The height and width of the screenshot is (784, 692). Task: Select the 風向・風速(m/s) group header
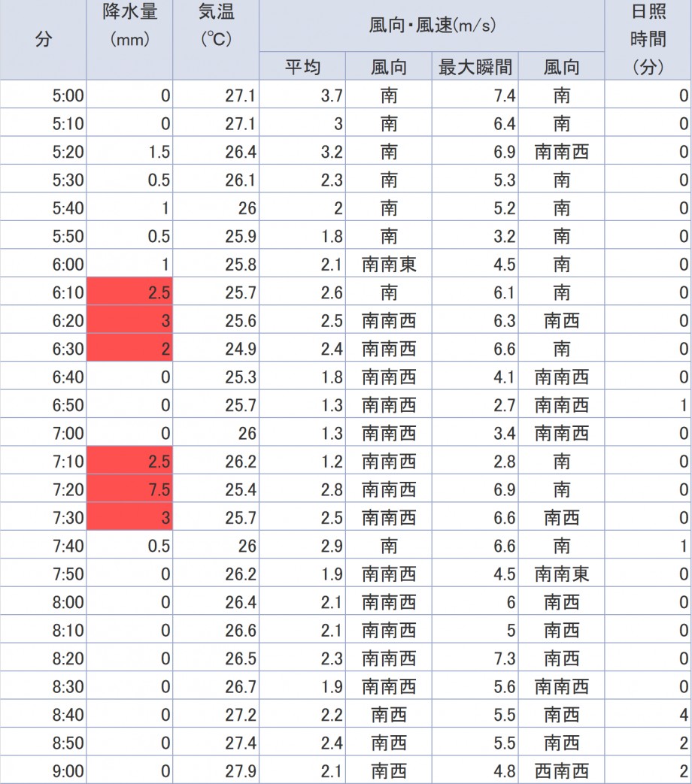pos(432,26)
